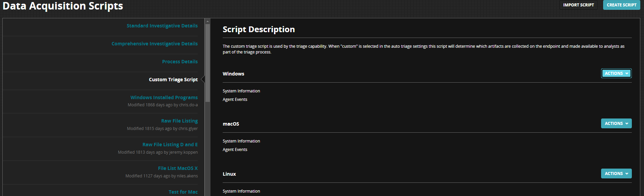Select Custom Triage Script in list
Viewport: 644px width, 196px height.
click(173, 80)
